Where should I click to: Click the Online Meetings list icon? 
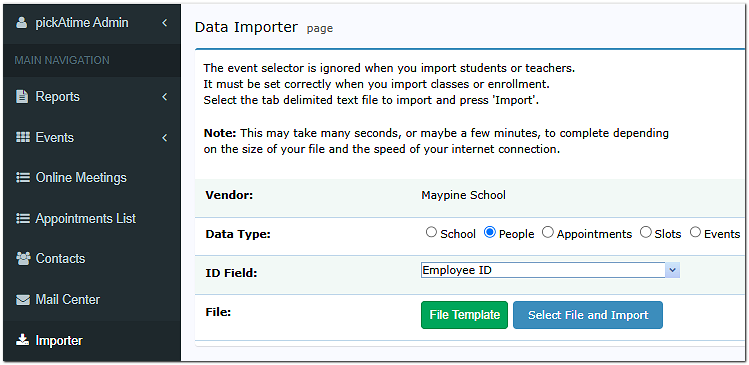22,178
